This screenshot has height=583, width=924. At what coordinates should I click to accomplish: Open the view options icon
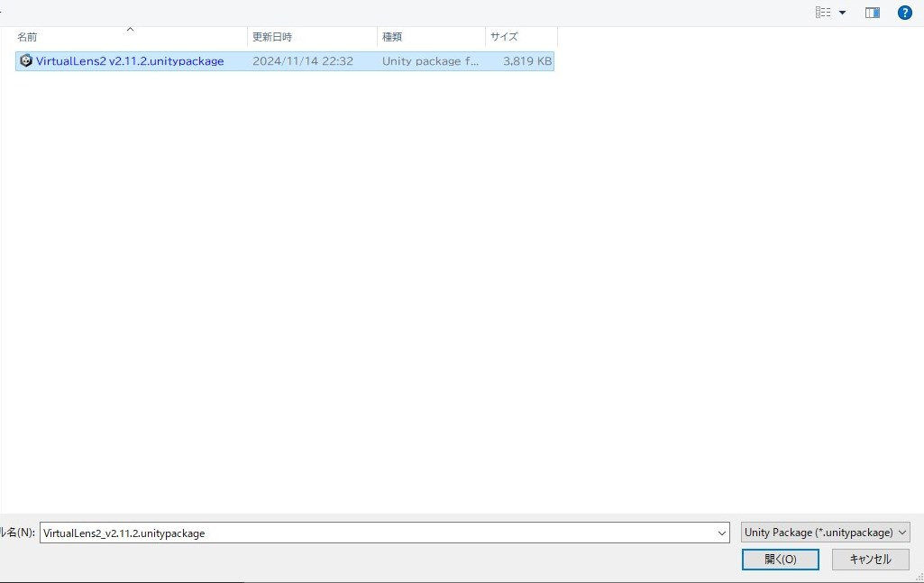tap(823, 13)
